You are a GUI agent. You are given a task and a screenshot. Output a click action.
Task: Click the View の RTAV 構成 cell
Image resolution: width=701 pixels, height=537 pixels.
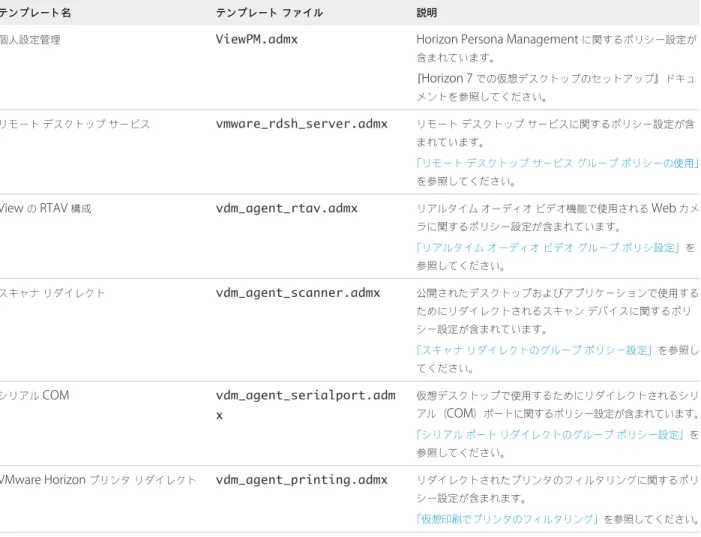click(46, 208)
